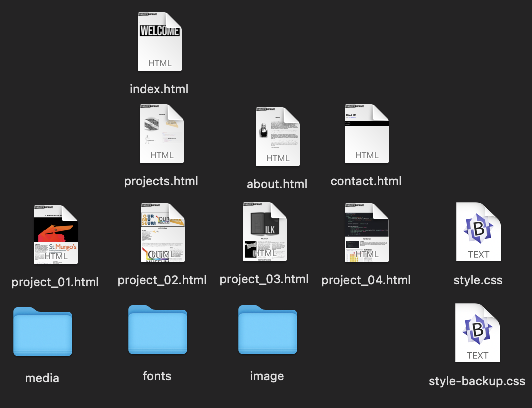Select the projects.html file icon
Screen dimensions: 532x408
162,134
